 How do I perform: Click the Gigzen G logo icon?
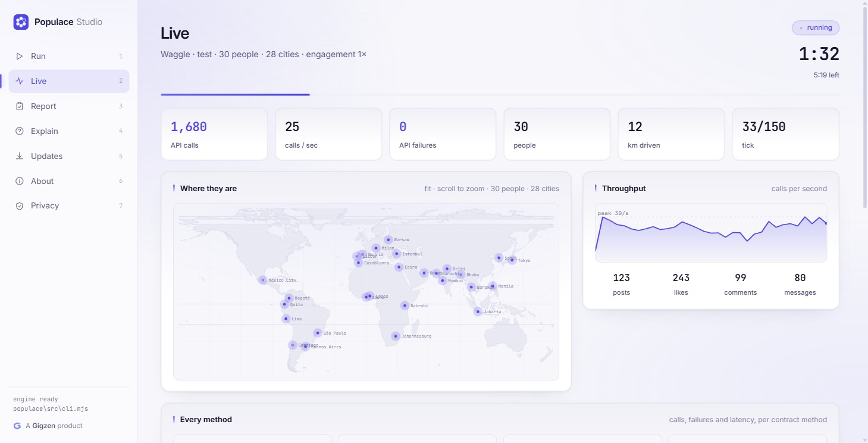point(17,426)
